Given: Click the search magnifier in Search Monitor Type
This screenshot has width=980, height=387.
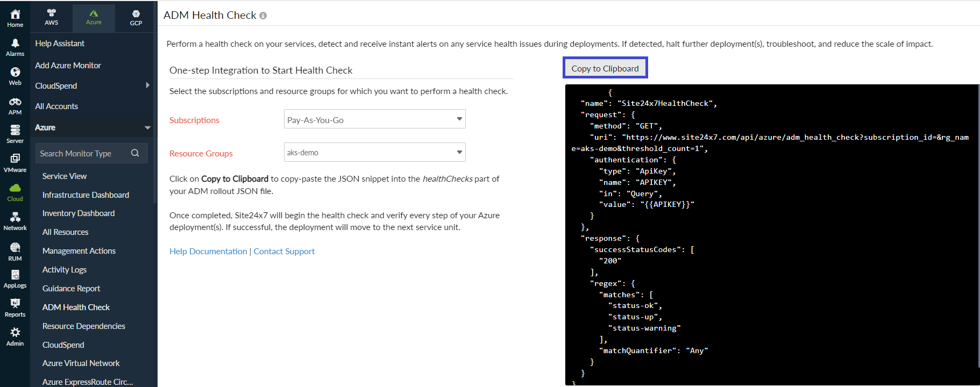Looking at the screenshot, I should (x=135, y=153).
